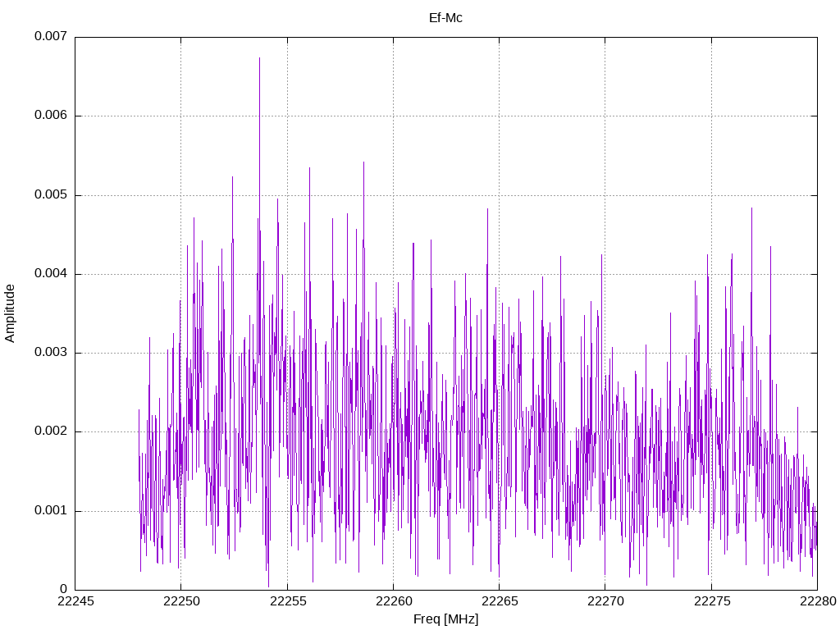Click the x-axis tick label 22255
Image resolution: width=840 pixels, height=630 pixels.
[288, 601]
